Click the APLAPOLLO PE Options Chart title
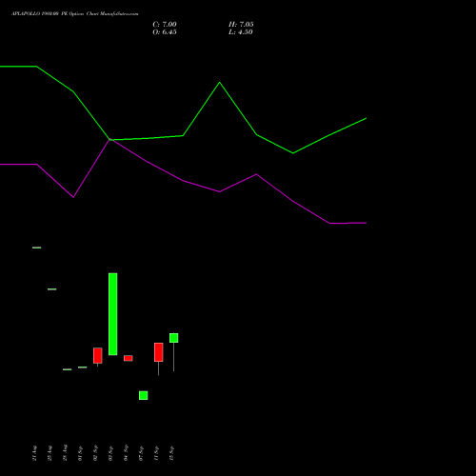The width and height of the screenshot is (476, 476). [x=74, y=14]
